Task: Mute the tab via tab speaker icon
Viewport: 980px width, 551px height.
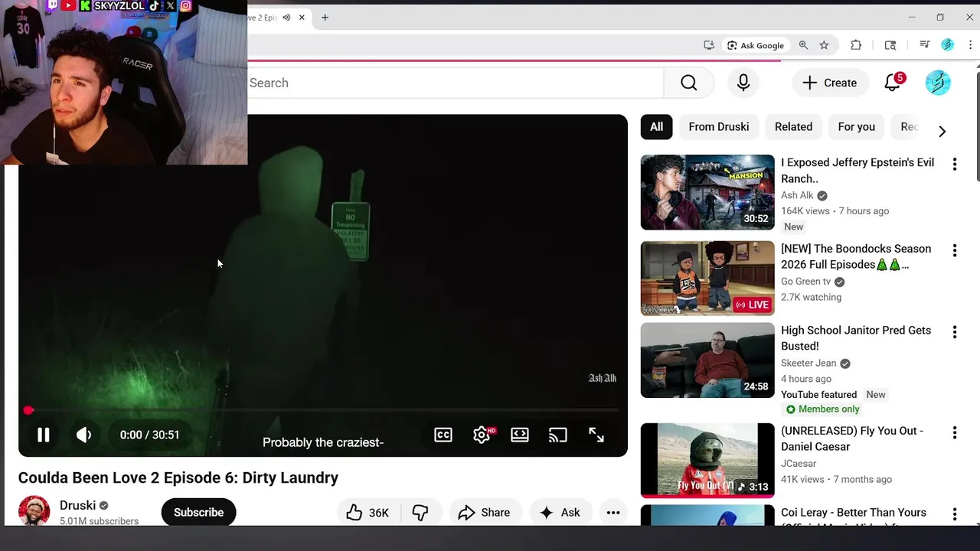Action: [286, 18]
